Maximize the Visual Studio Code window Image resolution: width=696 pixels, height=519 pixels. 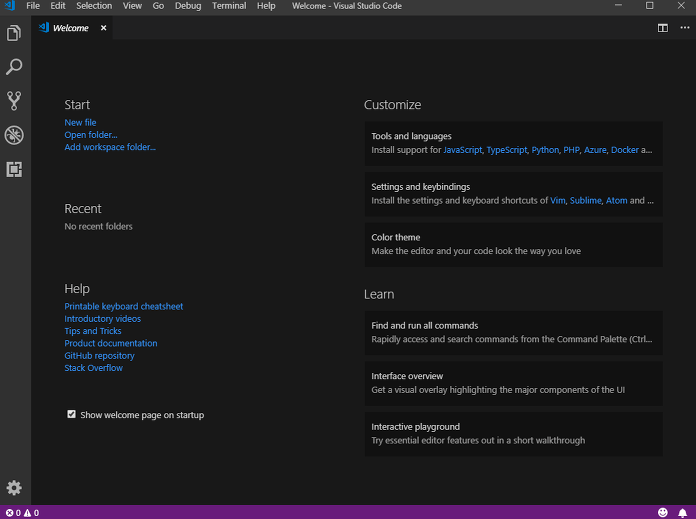click(x=649, y=6)
